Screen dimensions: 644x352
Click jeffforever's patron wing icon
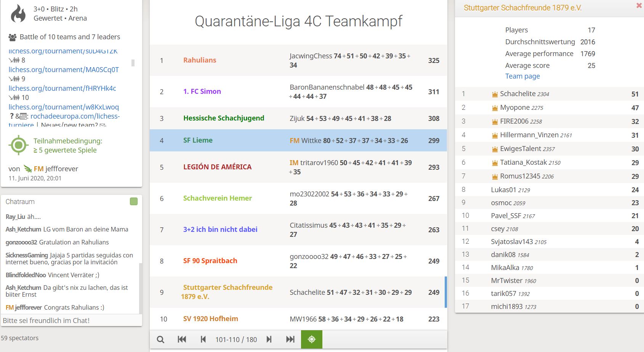(28, 169)
